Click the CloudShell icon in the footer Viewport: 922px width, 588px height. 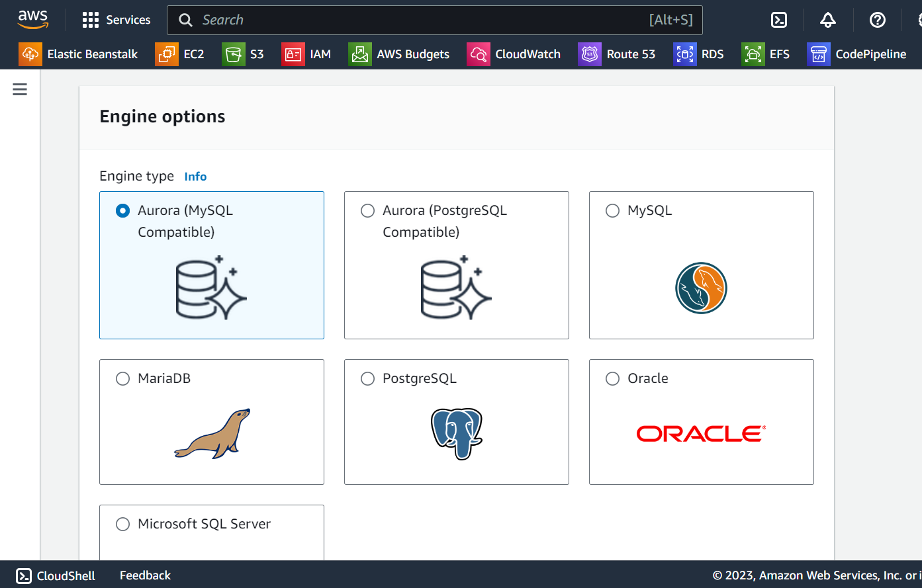pyautogui.click(x=24, y=576)
